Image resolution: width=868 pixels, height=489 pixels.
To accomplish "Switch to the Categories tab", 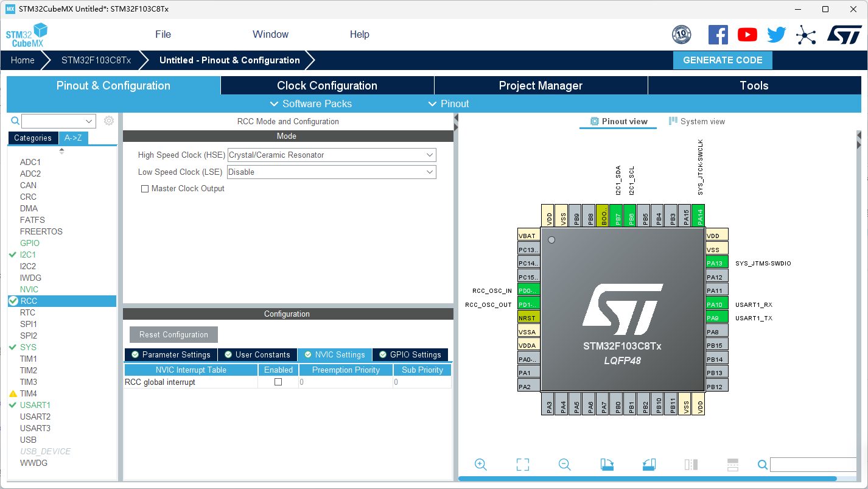I will (x=33, y=138).
